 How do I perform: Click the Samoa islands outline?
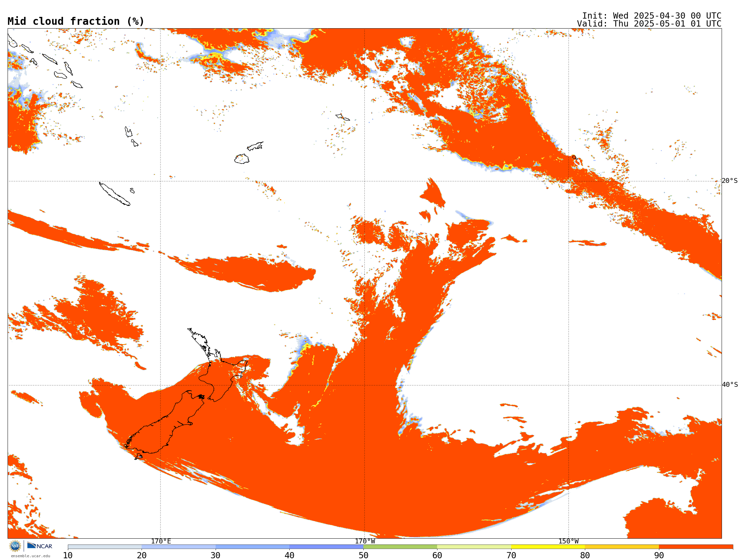(x=343, y=117)
